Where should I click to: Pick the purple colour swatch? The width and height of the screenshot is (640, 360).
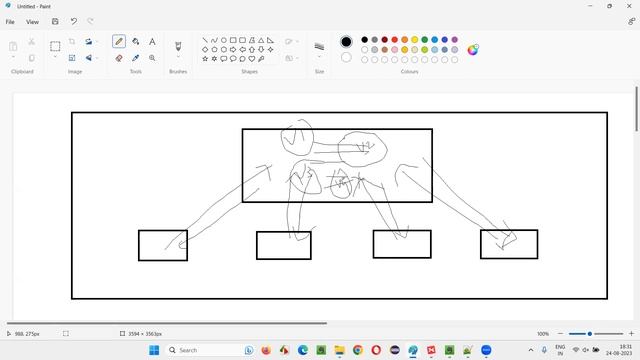(x=455, y=40)
